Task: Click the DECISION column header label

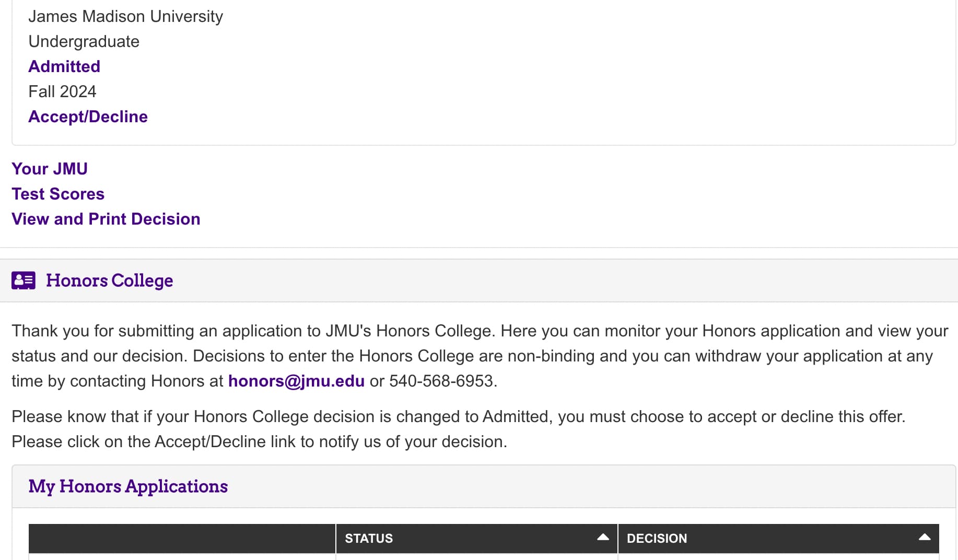Action: click(657, 539)
